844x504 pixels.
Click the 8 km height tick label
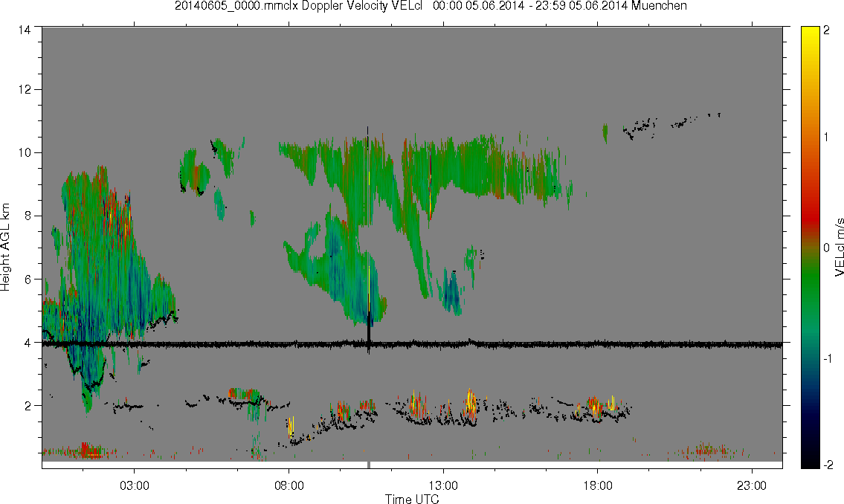(x=28, y=216)
